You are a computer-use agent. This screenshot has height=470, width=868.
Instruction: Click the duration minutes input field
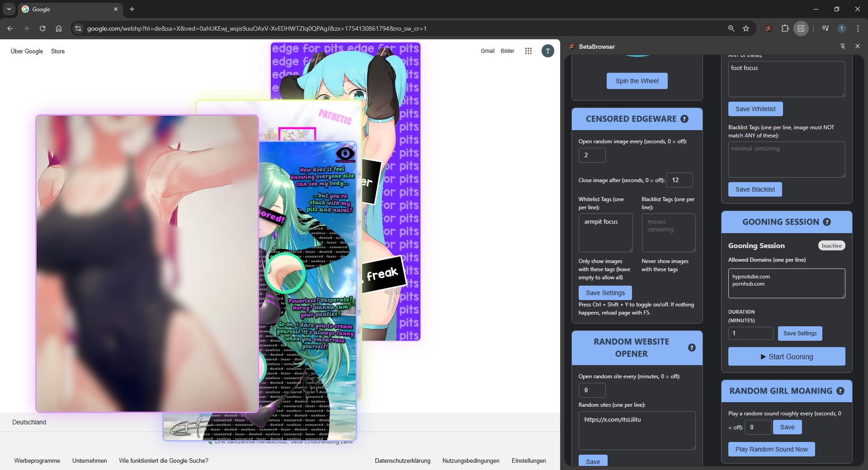coord(750,334)
